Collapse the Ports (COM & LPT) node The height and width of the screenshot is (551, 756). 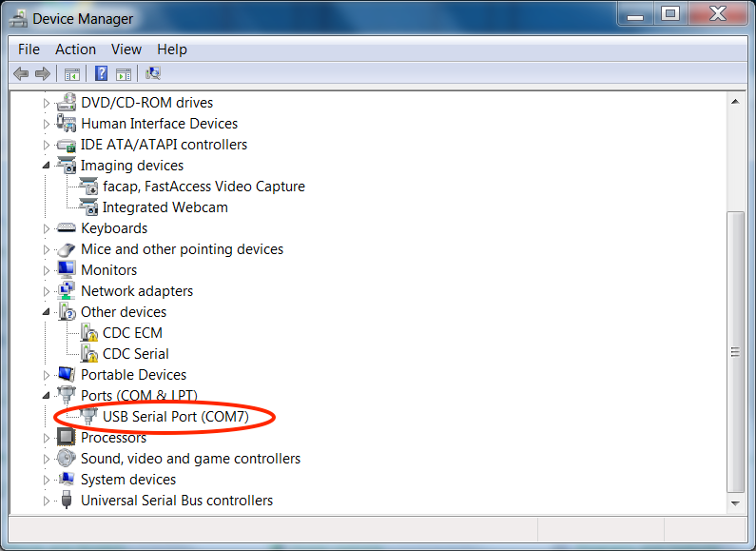[47, 395]
